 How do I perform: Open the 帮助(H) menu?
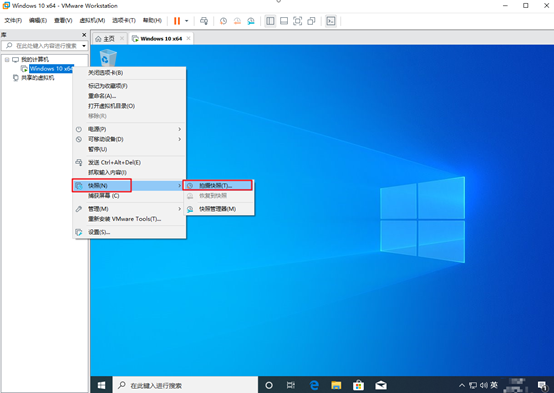point(152,20)
